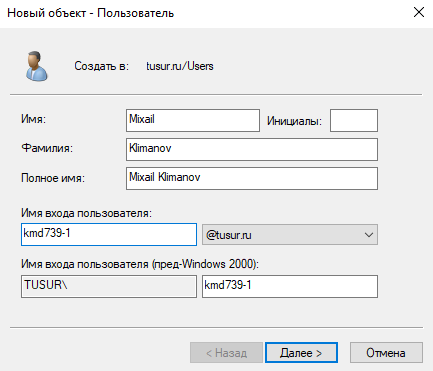The image size is (433, 371).
Task: Click the Имя входа пользователя: label
Action: point(86,213)
